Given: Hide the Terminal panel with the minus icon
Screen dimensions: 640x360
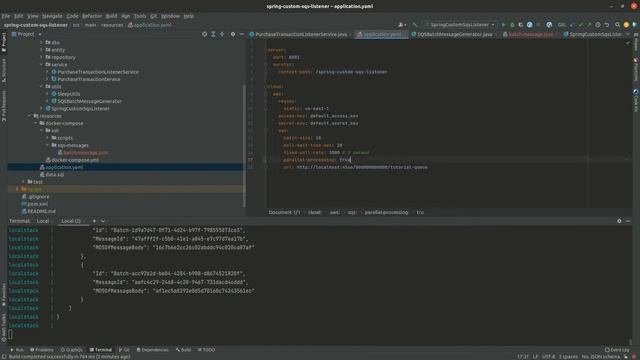Looking at the screenshot, I should [628, 221].
